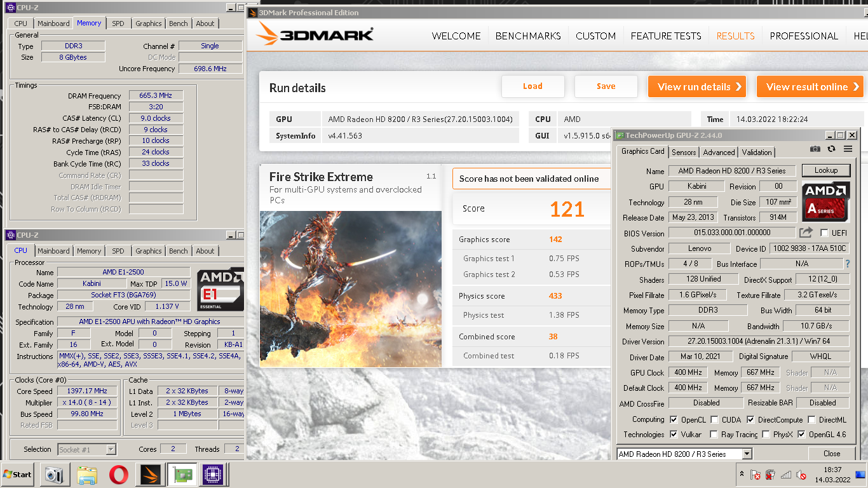Open the GPU selection dropdown in GPU-Z
This screenshot has height=488, width=868.
click(747, 454)
